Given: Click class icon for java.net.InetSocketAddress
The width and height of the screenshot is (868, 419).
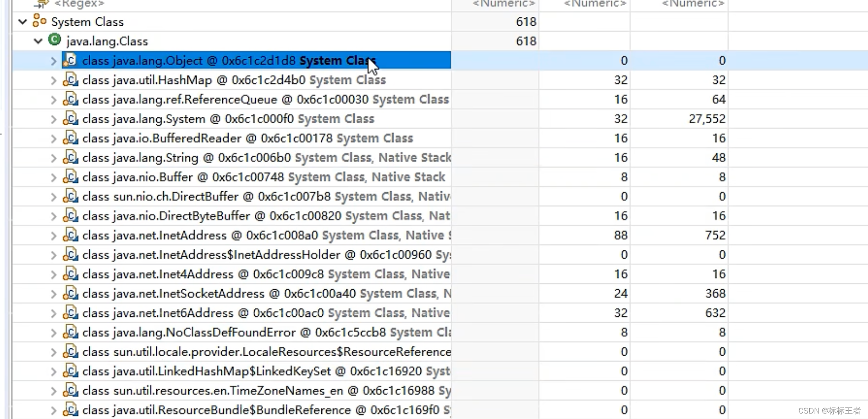Looking at the screenshot, I should point(70,293).
